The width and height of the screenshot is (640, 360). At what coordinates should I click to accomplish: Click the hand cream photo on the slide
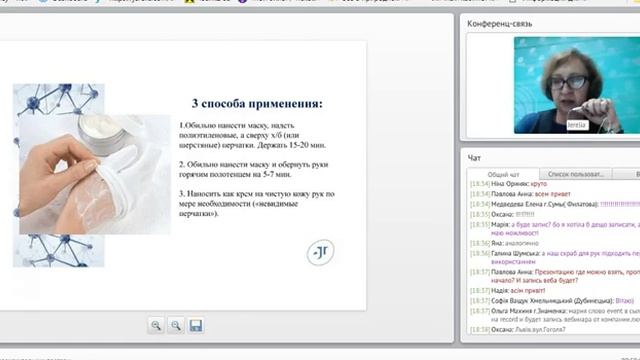tap(95, 175)
